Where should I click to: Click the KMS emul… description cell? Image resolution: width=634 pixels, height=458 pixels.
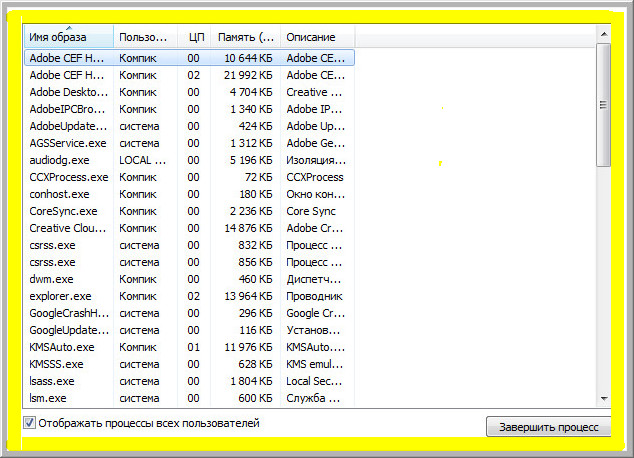[x=314, y=364]
